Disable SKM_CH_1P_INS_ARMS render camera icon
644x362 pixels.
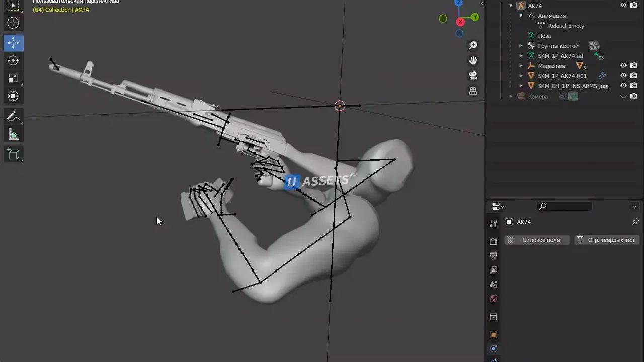tap(633, 85)
